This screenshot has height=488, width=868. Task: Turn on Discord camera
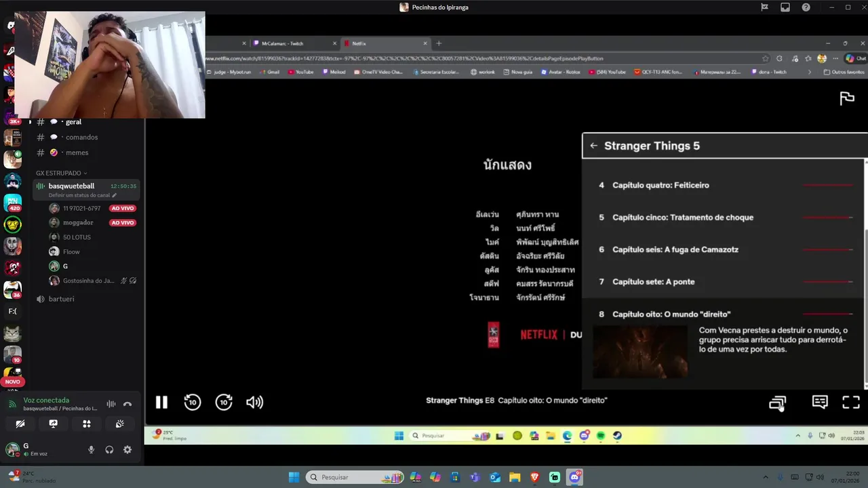(20, 424)
